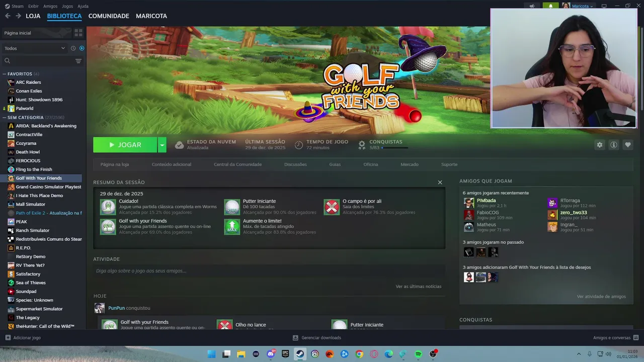Open notifications bell icon
The height and width of the screenshot is (362, 644).
[x=550, y=6]
